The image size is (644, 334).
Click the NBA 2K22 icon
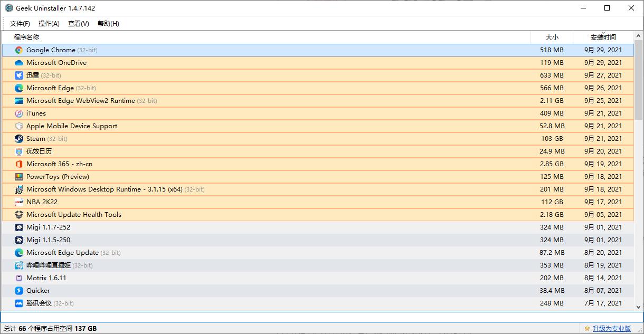tap(19, 202)
